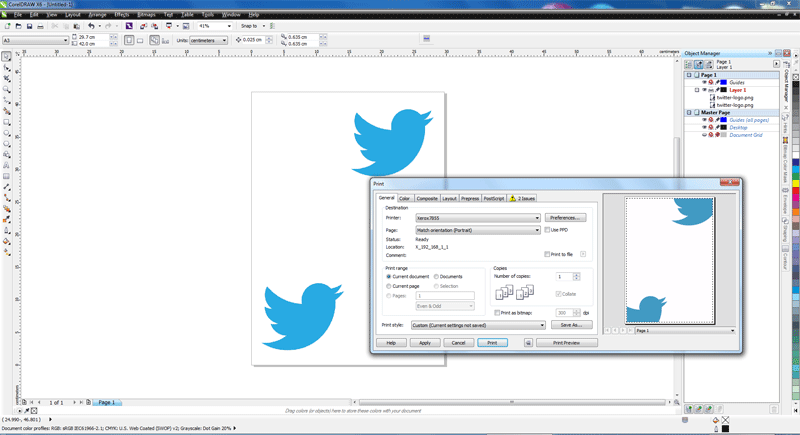The width and height of the screenshot is (800, 435).
Task: Open Page 1 dropdown under print preview
Action: click(x=685, y=330)
